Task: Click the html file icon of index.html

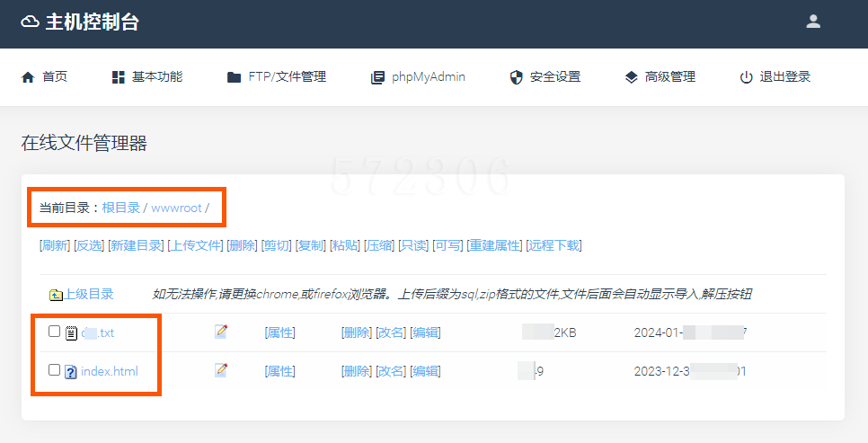Action: tap(71, 372)
